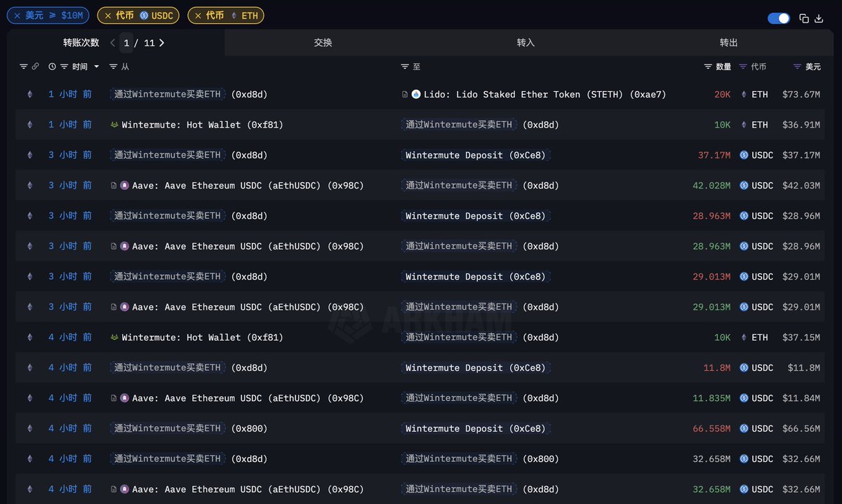Click the ETH token icon in the $37.15M row
Screen dimensions: 842x504
coord(744,337)
